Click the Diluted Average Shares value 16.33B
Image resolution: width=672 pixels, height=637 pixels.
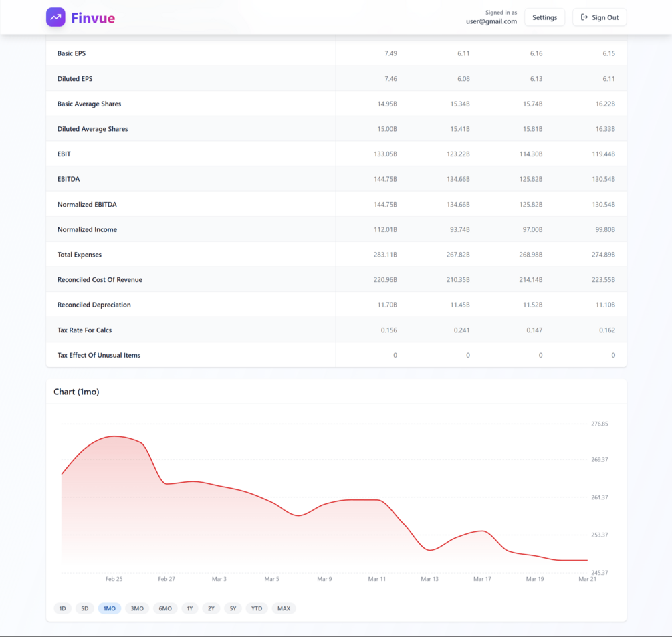pyautogui.click(x=605, y=129)
